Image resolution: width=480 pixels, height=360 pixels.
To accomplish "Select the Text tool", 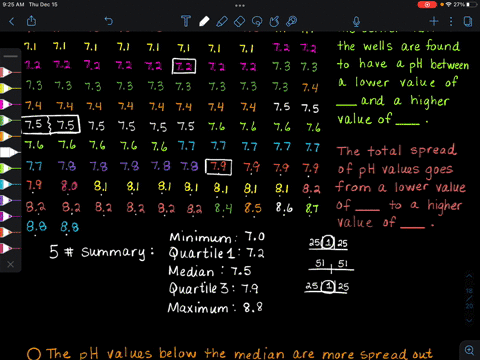I will (x=186, y=21).
